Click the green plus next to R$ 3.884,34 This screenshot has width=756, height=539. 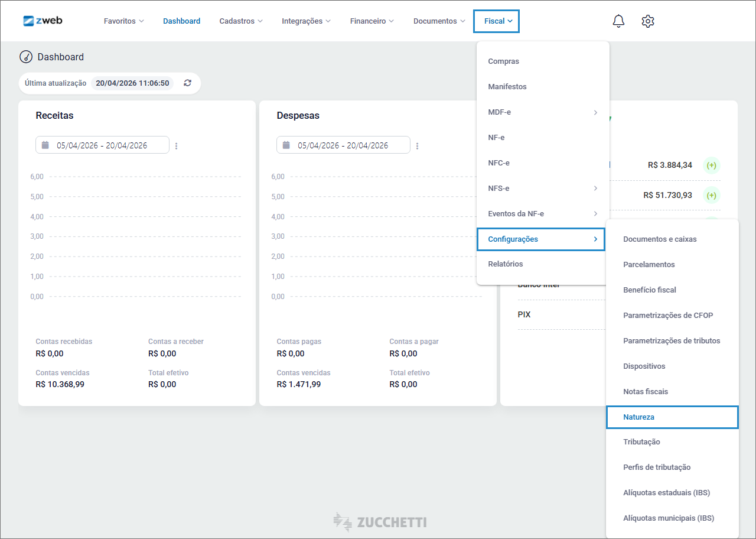coord(712,165)
